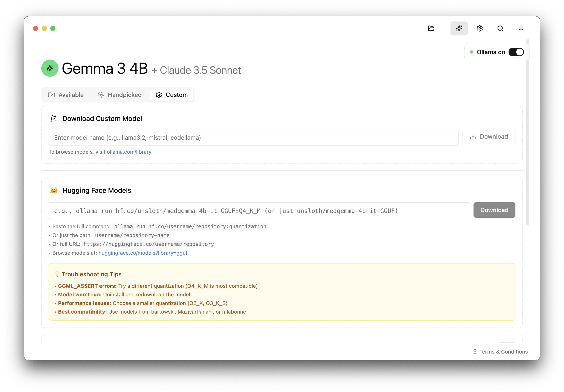The image size is (564, 392).
Task: Click the lightbulb Troubleshooting Tips icon
Action: 57,274
